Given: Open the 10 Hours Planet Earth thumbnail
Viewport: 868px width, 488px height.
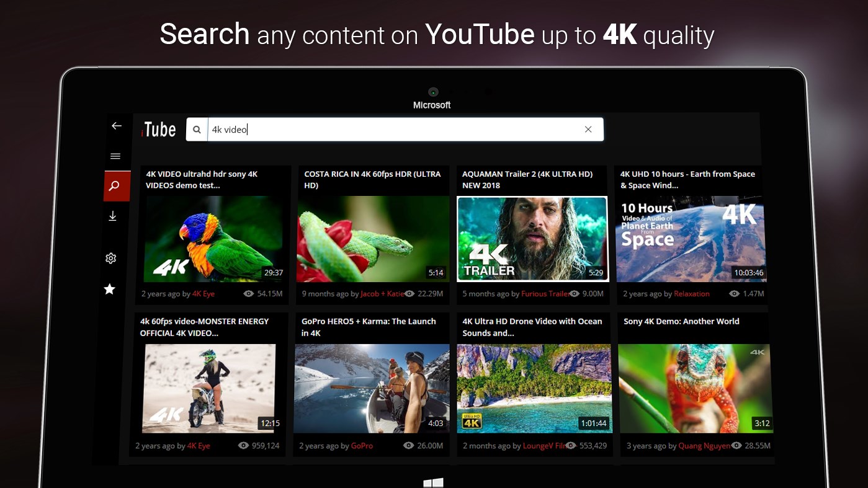Looking at the screenshot, I should (x=691, y=239).
